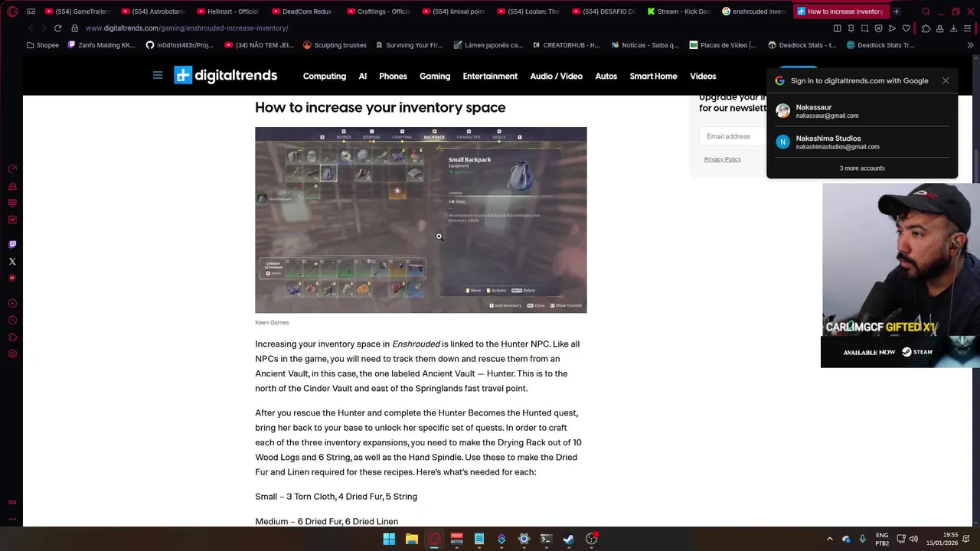Choose the Nakashima Studios account
This screenshot has width=980, height=551.
coord(862,142)
